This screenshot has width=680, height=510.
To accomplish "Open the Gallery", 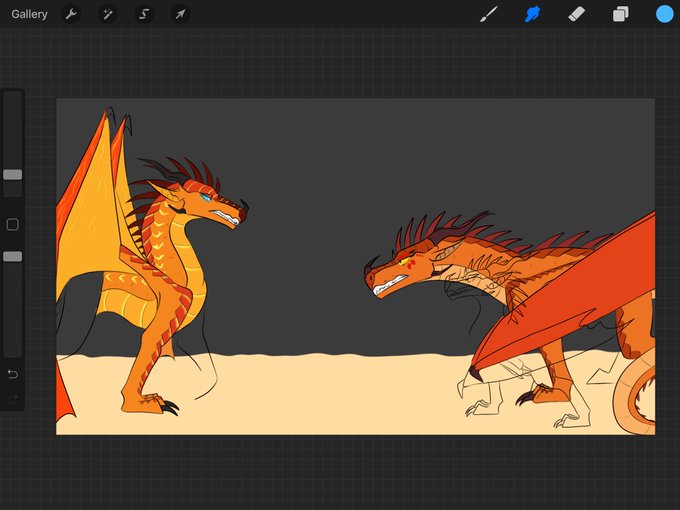I will (29, 14).
